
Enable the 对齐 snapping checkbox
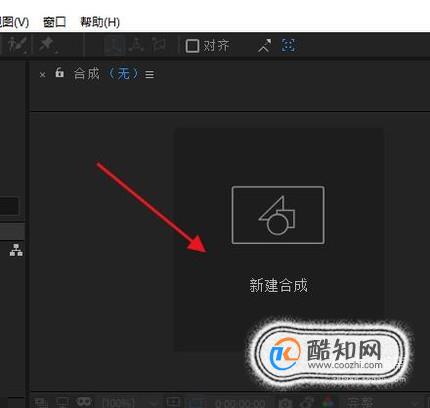tap(192, 46)
